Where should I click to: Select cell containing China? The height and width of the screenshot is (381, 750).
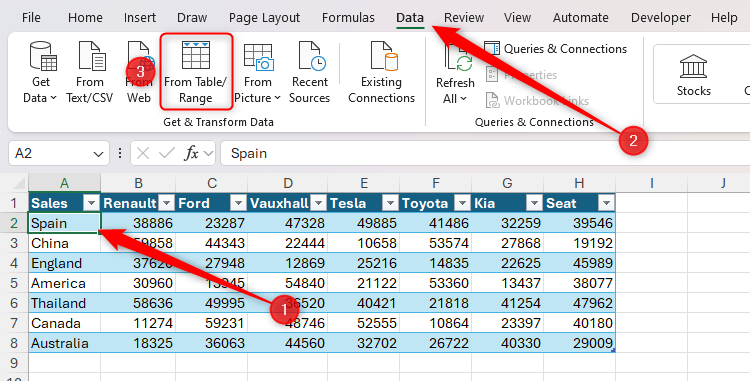[65, 243]
